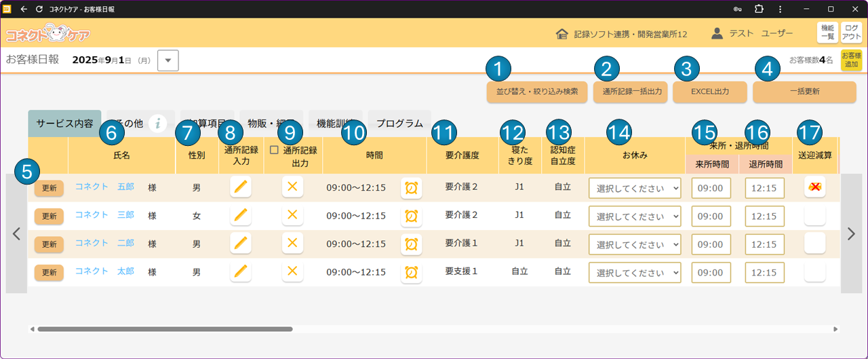This screenshot has width=868, height=359.
Task: Click pencil icon for コネクト 太郎
Action: click(x=240, y=272)
